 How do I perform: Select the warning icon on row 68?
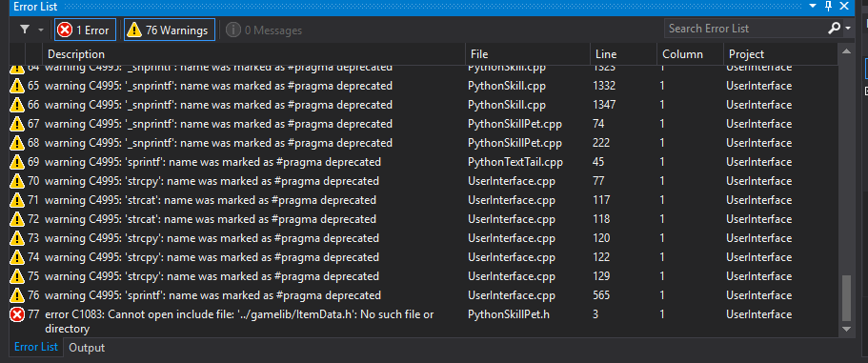(x=17, y=143)
